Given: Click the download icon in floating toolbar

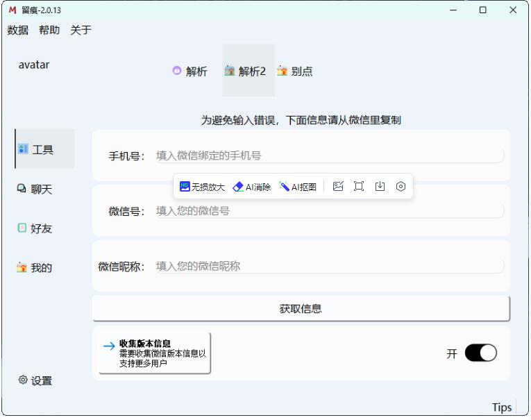Looking at the screenshot, I should [380, 186].
